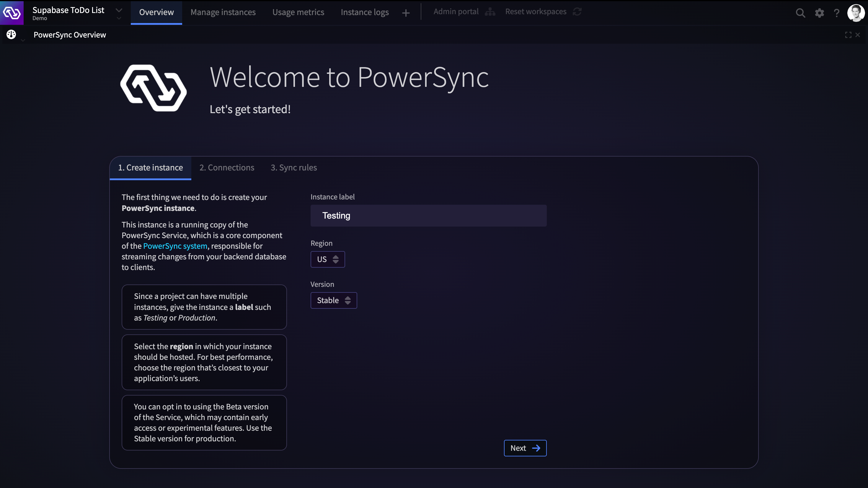The width and height of the screenshot is (868, 488).
Task: Expand the Supabase ToDo List project dropdown
Action: point(119,10)
